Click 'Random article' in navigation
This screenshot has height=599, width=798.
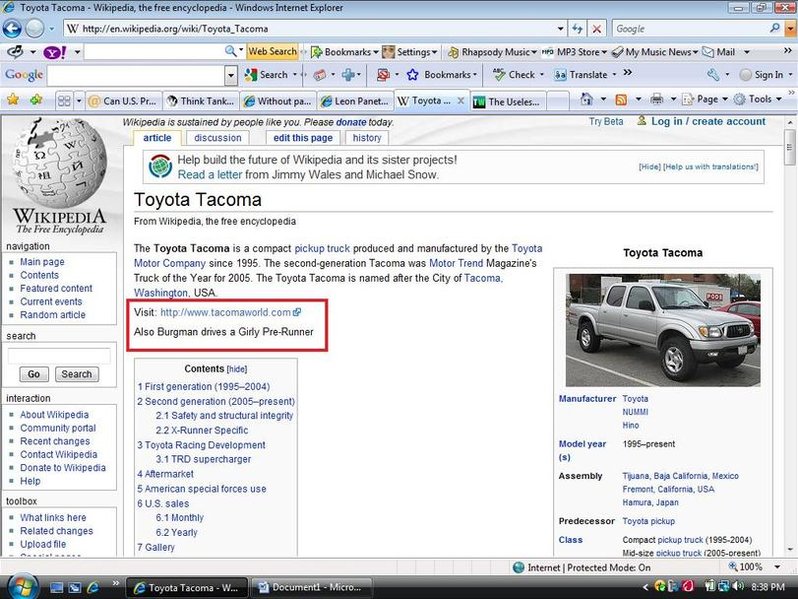[52, 315]
